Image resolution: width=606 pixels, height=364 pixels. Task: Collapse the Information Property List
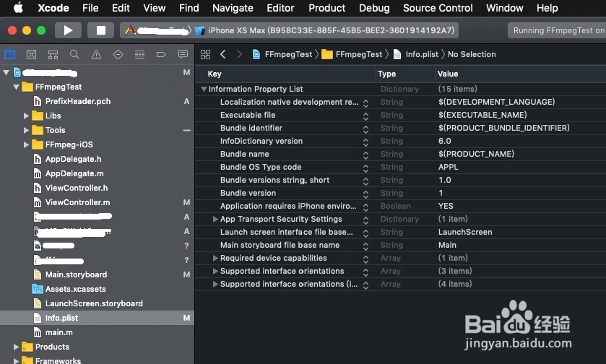(x=204, y=90)
